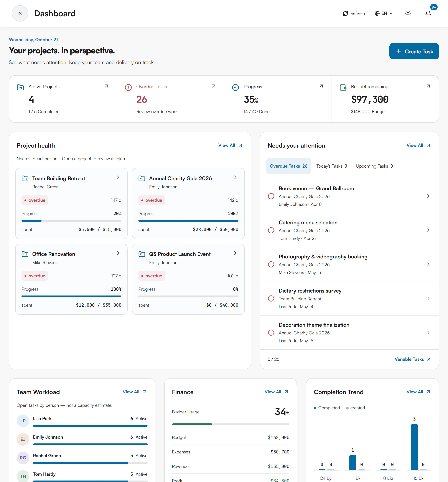Expand the Annual Charity Gala 2026 card chevron

[235, 177]
